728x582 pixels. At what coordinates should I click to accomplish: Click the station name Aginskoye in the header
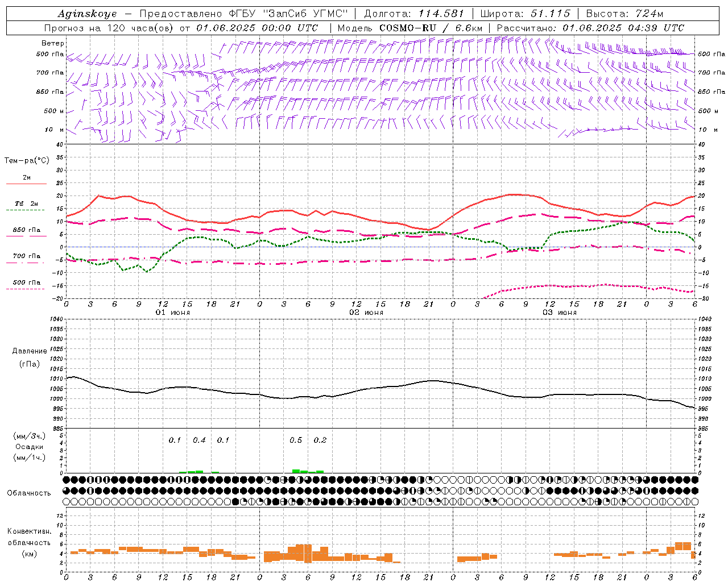pos(87,14)
